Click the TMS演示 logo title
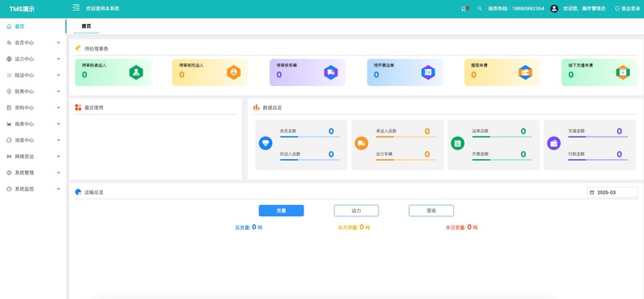Viewport: 644px width, 299px height. point(23,9)
